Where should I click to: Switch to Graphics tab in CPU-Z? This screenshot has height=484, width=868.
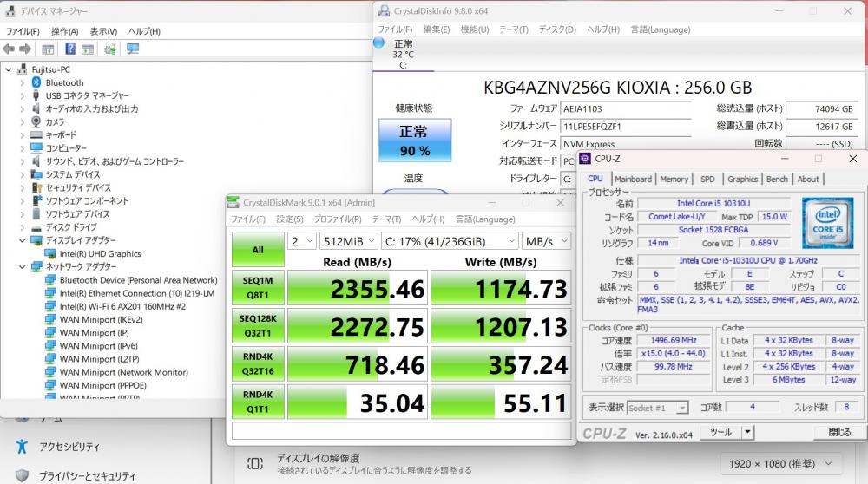coord(742,179)
